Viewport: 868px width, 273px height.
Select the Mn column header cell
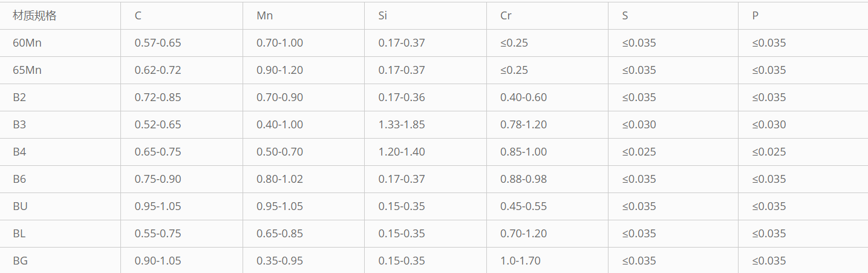264,16
